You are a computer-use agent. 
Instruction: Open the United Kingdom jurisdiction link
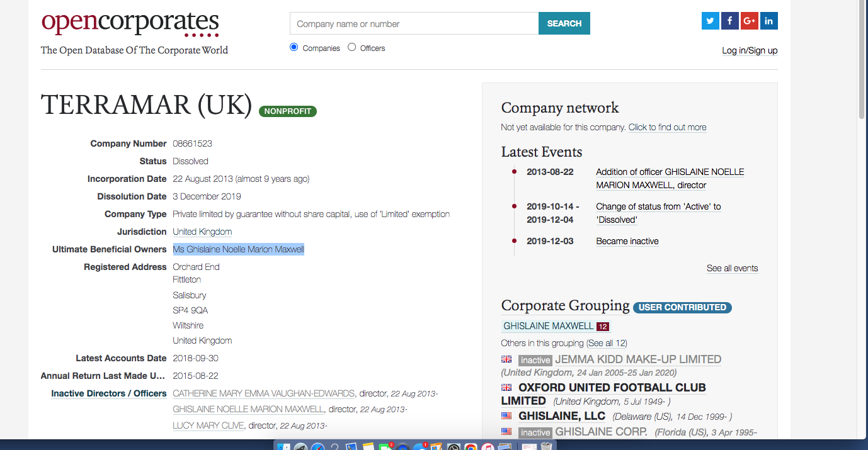point(202,232)
